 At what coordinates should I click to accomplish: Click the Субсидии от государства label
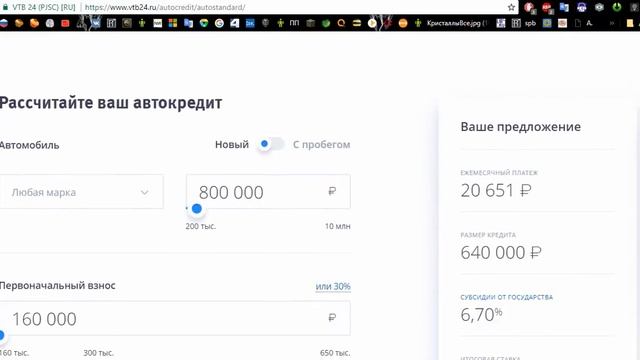[x=507, y=297]
